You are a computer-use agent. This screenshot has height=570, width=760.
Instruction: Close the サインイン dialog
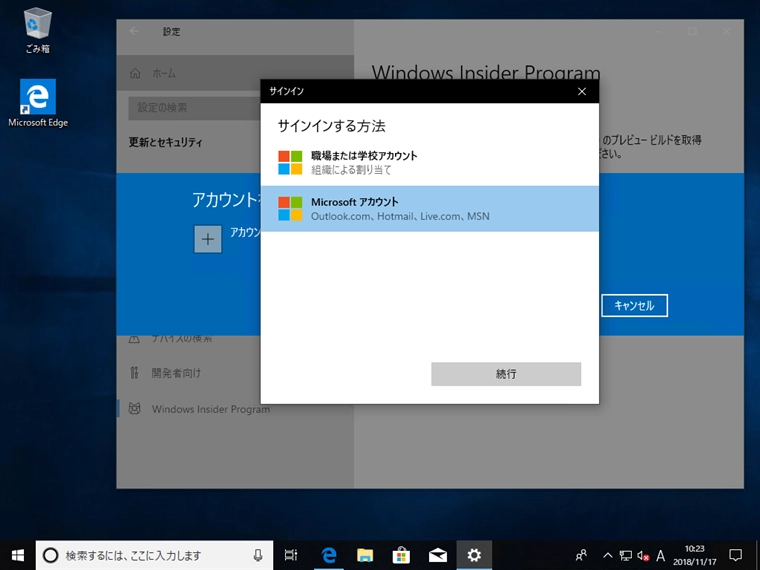[582, 91]
